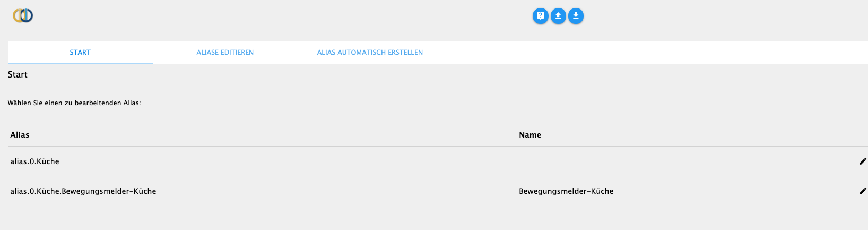The height and width of the screenshot is (230, 868).
Task: Edit the alias.0.Küche alias via its pencil icon
Action: (863, 161)
